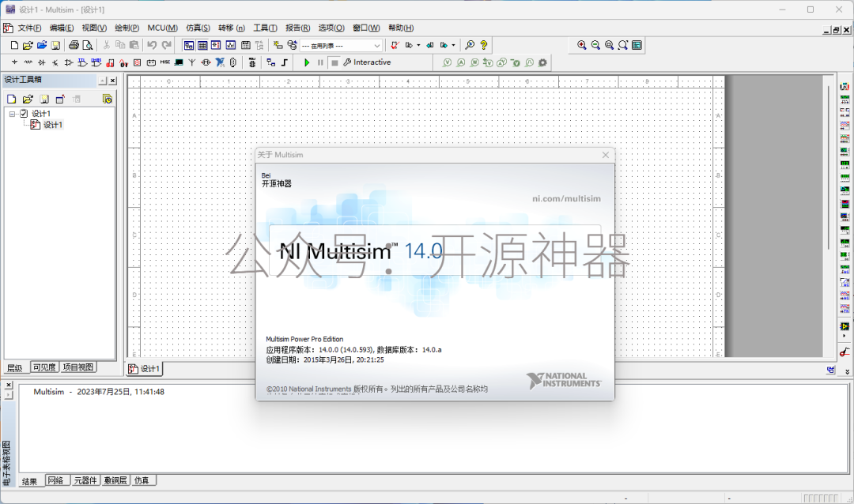Click the Save floppy disk icon
Image resolution: width=854 pixels, height=504 pixels.
point(55,45)
